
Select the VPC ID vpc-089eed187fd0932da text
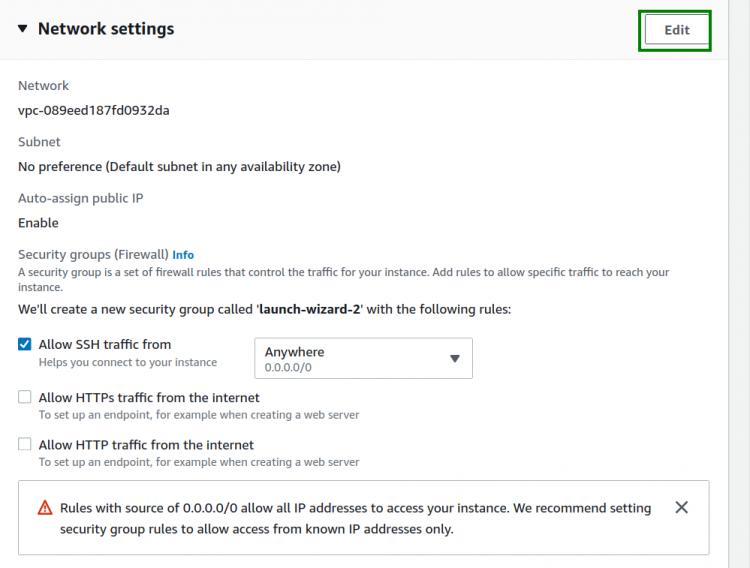point(93,110)
